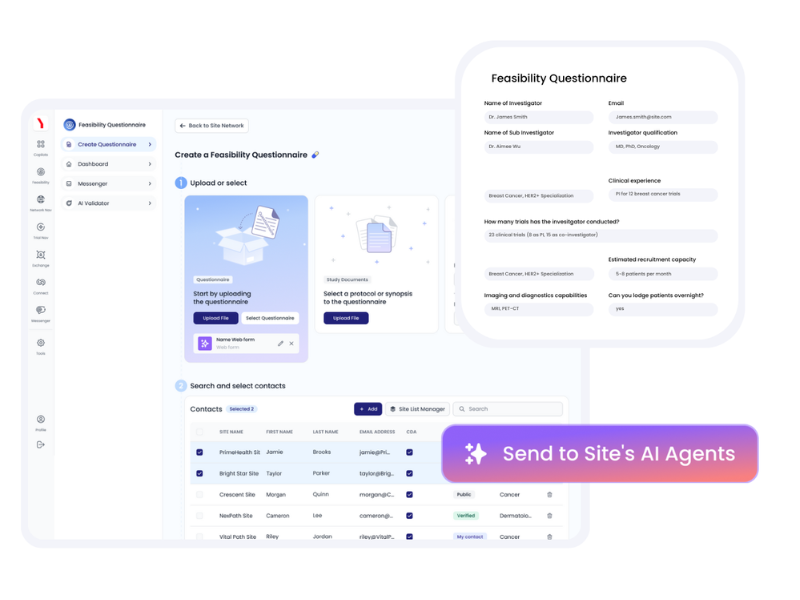Go back to Site Network
Screen dimensions: 800x600
212,126
